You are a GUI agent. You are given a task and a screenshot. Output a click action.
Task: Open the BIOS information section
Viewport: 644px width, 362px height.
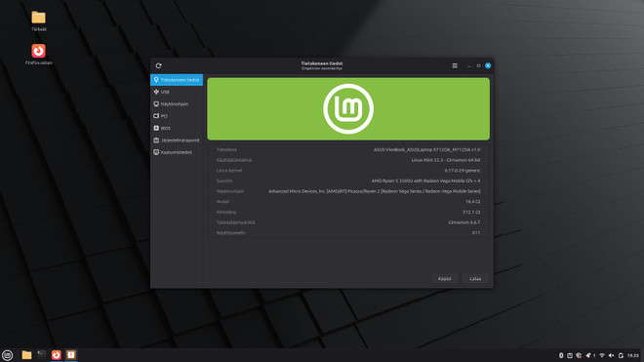177,128
